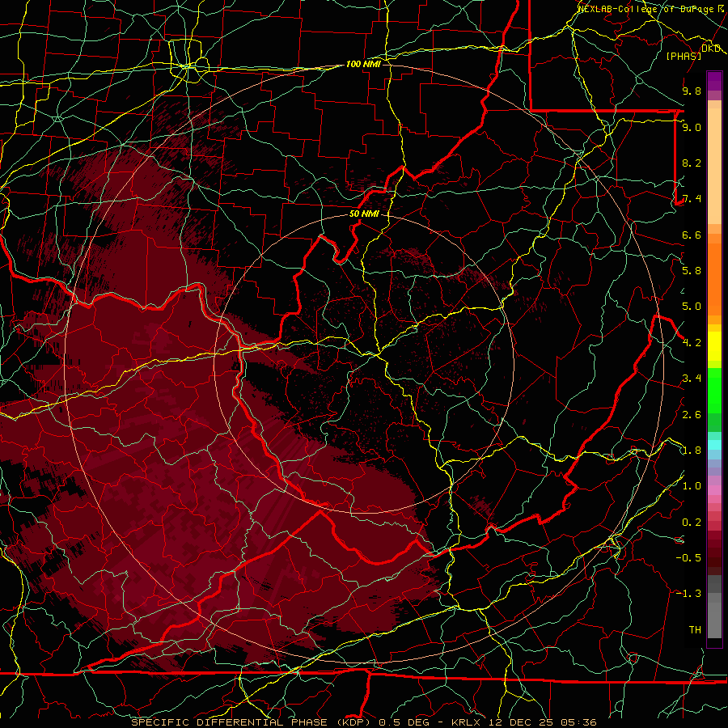The image size is (728, 728).
Task: Click the -0.5 value on the color scale
Action: [688, 558]
